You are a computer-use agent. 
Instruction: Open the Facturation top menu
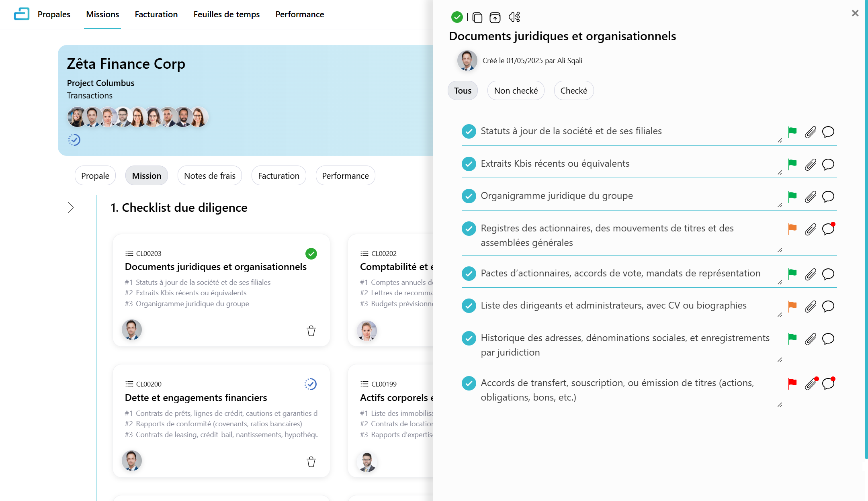(x=156, y=14)
